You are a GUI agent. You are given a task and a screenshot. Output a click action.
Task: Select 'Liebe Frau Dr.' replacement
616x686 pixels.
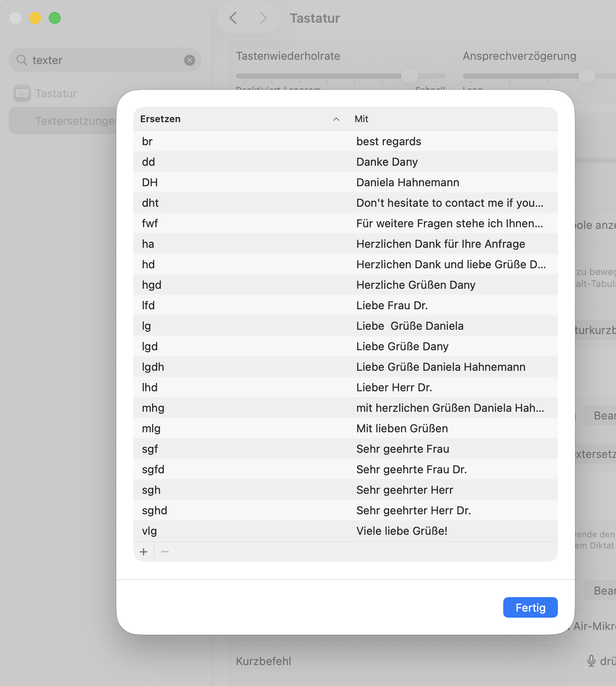[392, 305]
